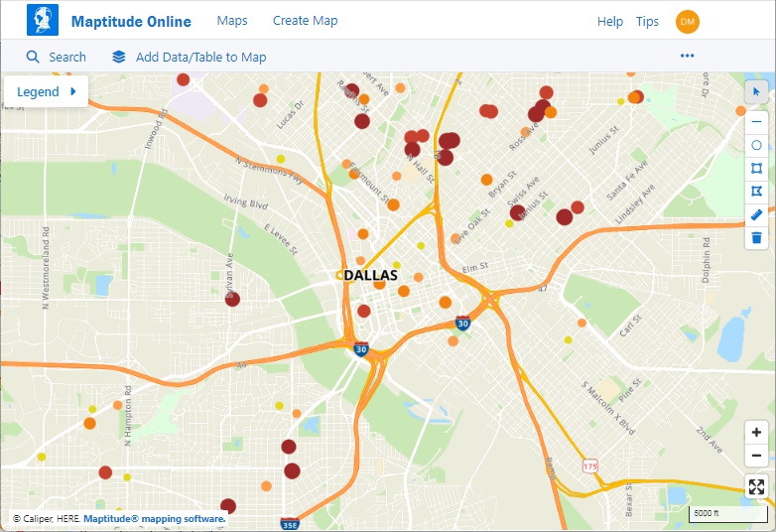Choose the line drawing tool

pos(756,121)
